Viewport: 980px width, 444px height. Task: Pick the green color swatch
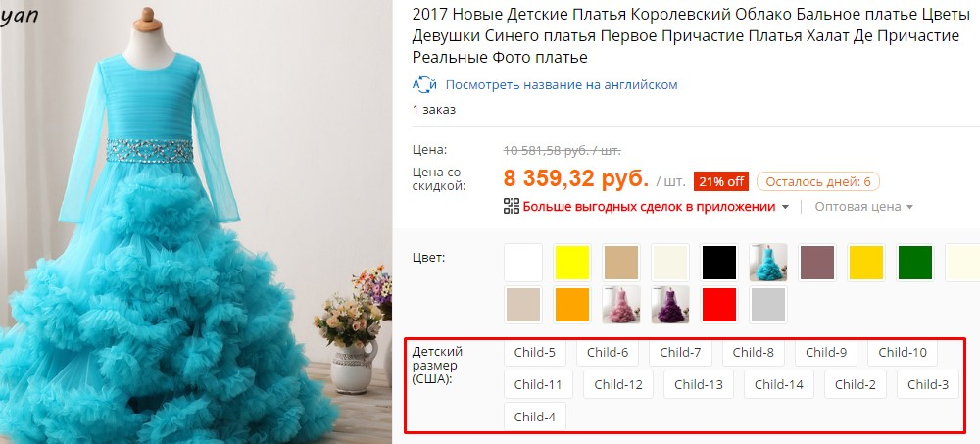[x=915, y=263]
